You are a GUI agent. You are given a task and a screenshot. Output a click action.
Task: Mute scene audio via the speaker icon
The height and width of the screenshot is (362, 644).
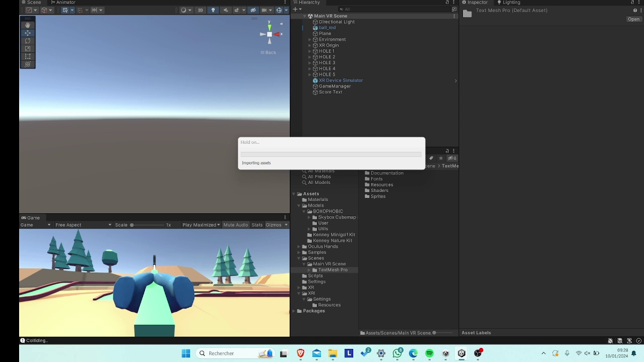pos(225,10)
